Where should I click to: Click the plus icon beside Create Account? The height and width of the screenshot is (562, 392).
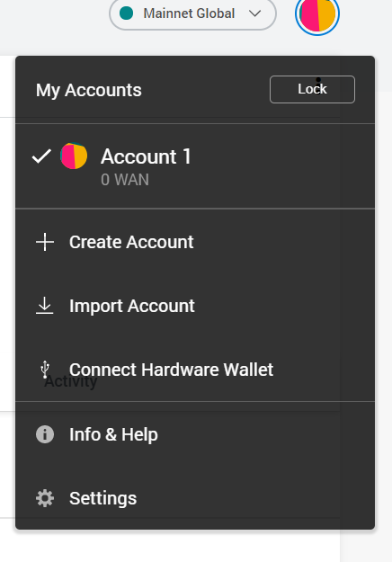(x=45, y=242)
